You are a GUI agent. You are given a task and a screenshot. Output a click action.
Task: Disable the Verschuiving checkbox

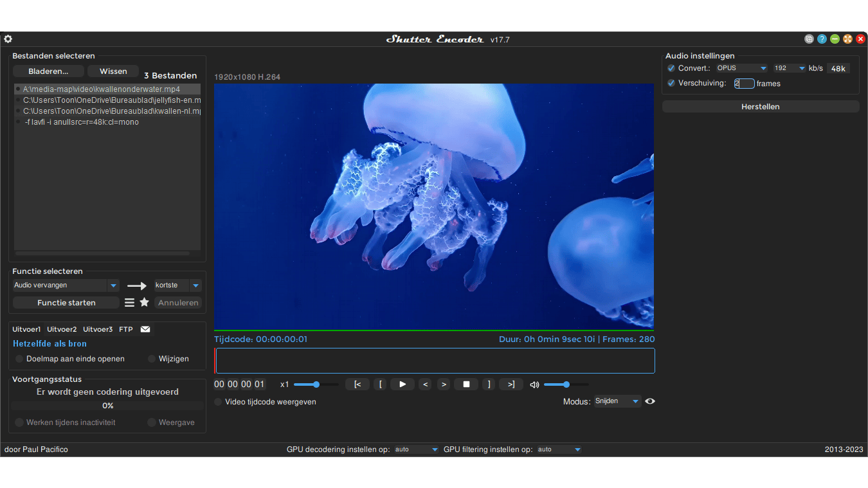pos(671,83)
